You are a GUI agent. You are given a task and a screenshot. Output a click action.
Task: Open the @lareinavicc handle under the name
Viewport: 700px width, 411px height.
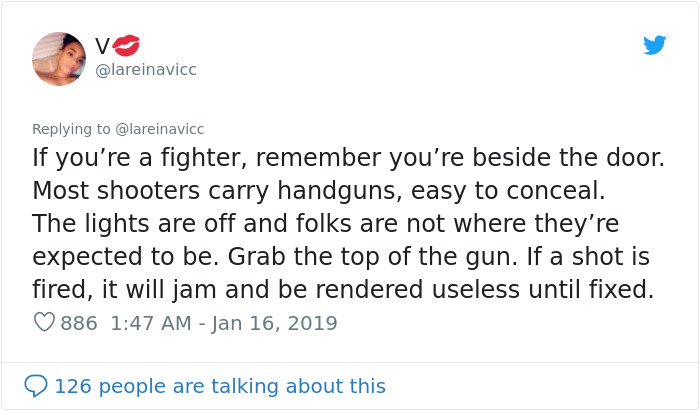(146, 70)
